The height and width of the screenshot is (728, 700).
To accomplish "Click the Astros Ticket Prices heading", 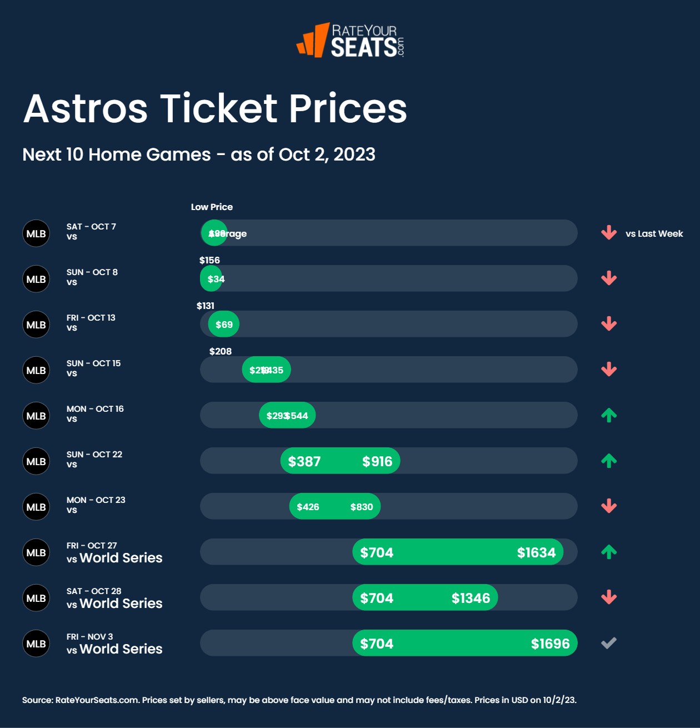I will [215, 108].
